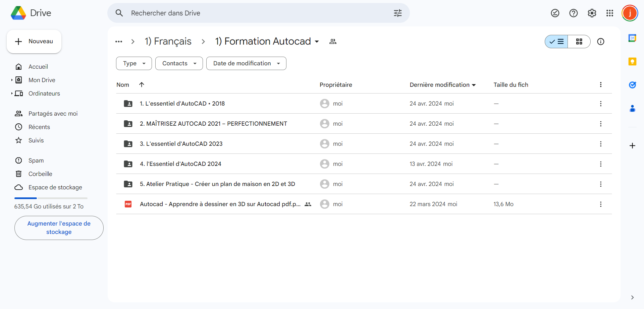Open Google Tasks side panel icon

point(632,85)
